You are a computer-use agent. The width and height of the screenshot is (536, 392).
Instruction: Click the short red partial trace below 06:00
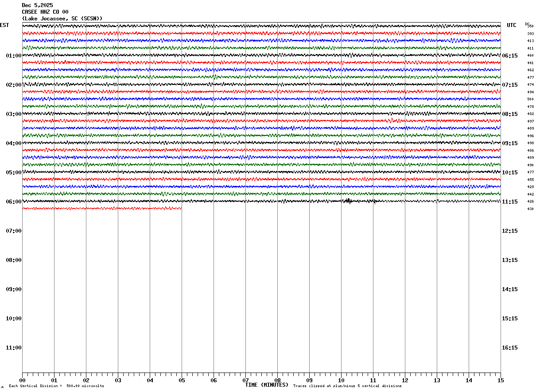[x=102, y=208]
